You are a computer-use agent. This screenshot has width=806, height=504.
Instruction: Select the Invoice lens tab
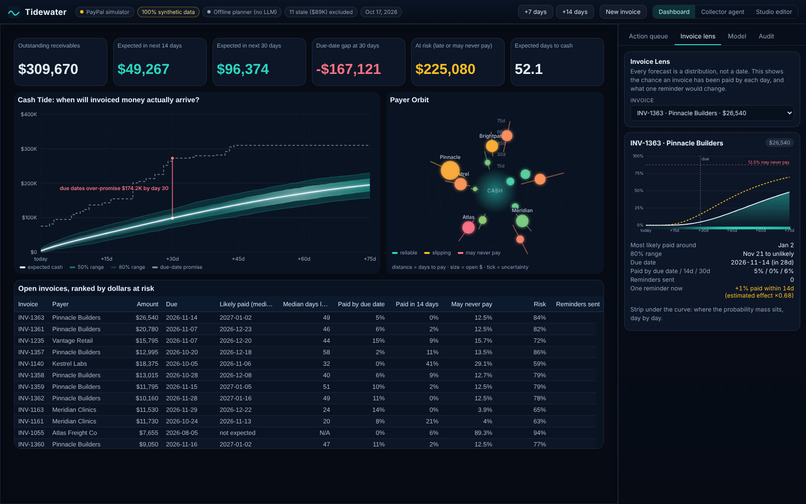698,37
